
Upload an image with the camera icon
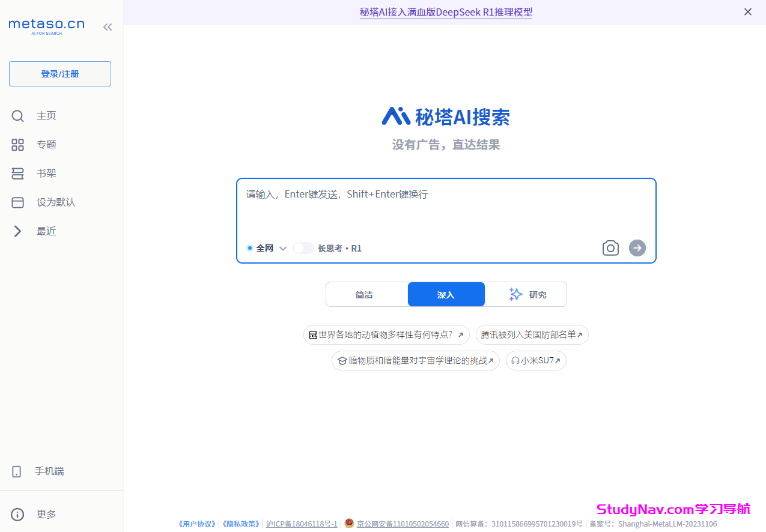point(610,248)
